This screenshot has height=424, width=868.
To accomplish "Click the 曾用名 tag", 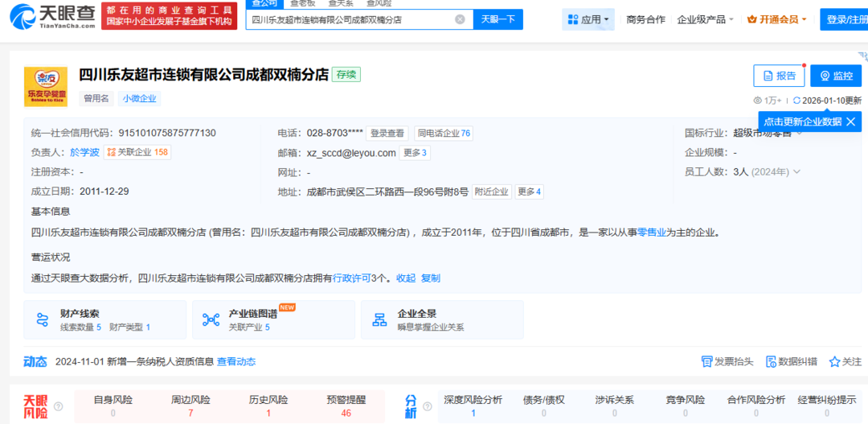I will coord(96,99).
